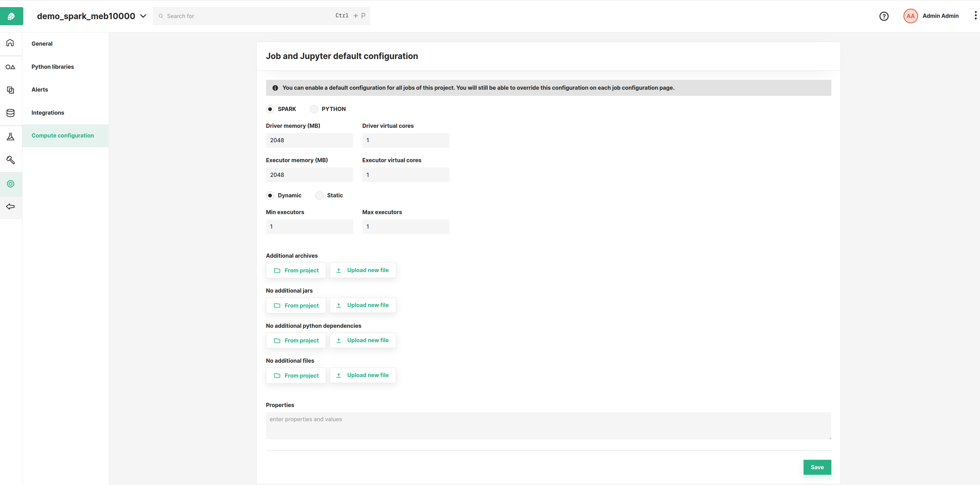Select the Dynamic radio option

pos(270,195)
